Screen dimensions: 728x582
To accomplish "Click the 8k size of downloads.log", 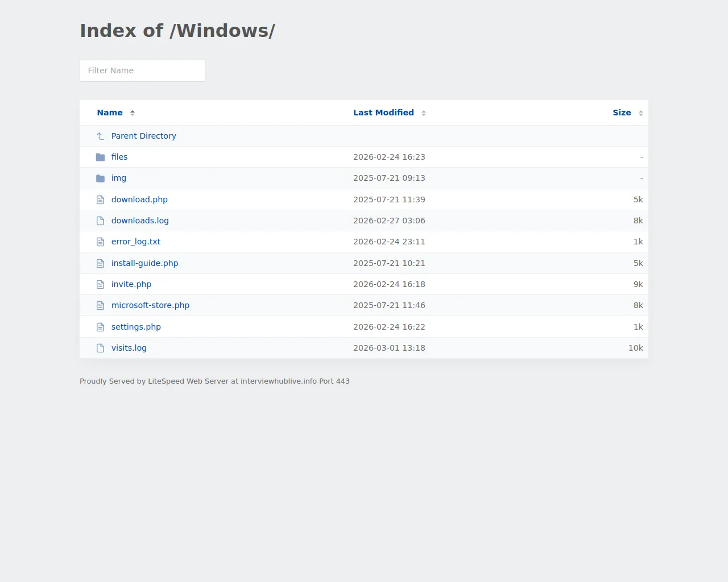I will click(x=638, y=221).
